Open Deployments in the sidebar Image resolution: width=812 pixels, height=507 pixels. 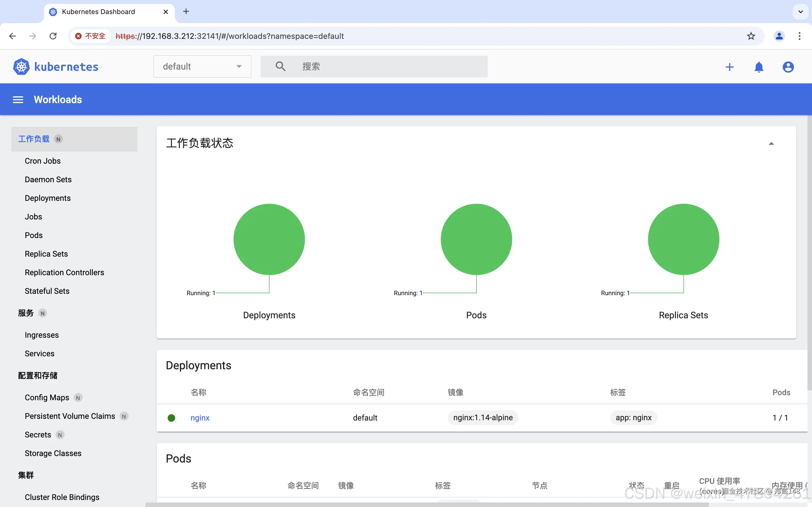(x=48, y=198)
